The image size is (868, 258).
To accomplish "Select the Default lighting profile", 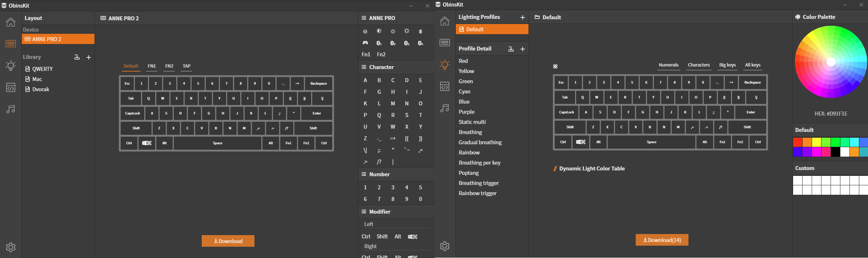I will coord(492,29).
